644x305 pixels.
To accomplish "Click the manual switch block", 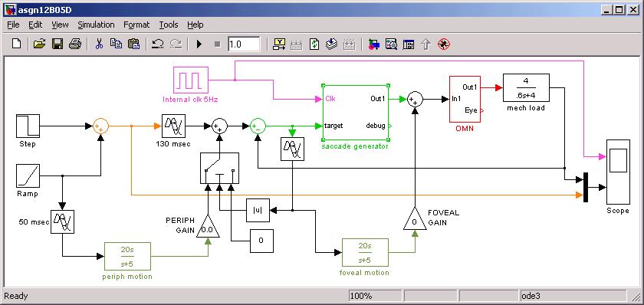I will click(x=219, y=169).
